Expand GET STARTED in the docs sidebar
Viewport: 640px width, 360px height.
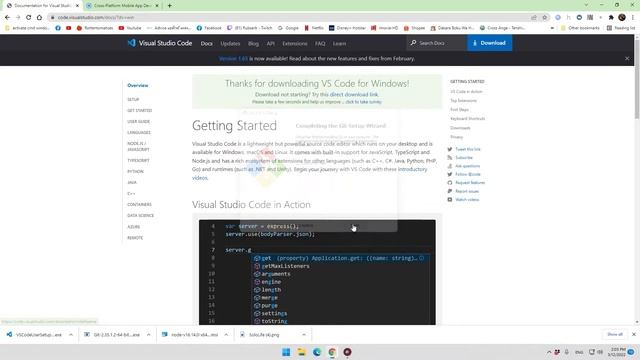[140, 110]
